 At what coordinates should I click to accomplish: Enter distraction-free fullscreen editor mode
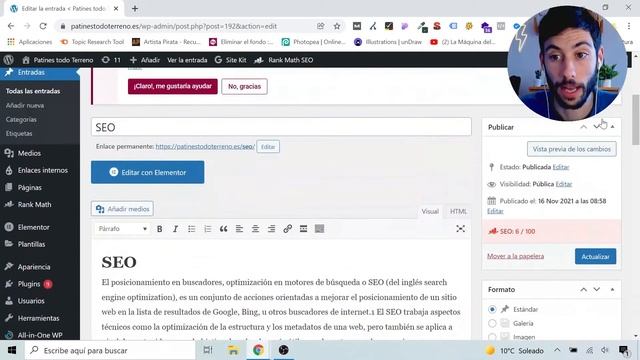pos(460,229)
